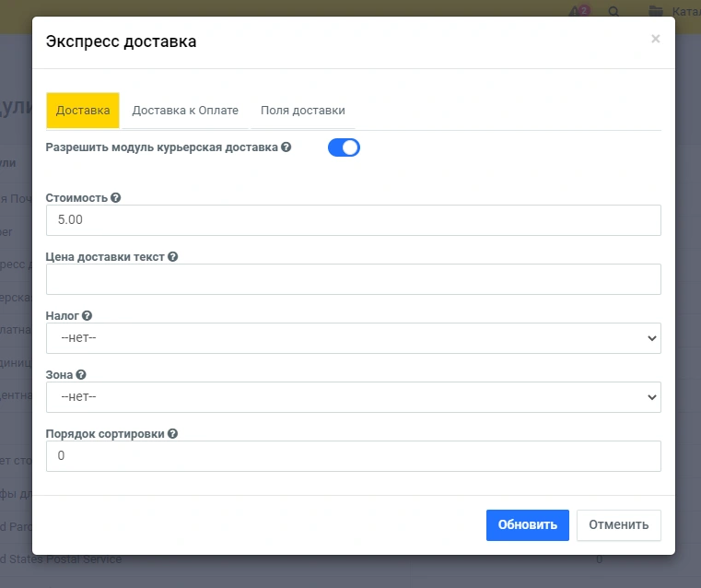Close the Экспресс доставка dialog
The image size is (701, 588).
[x=655, y=39]
